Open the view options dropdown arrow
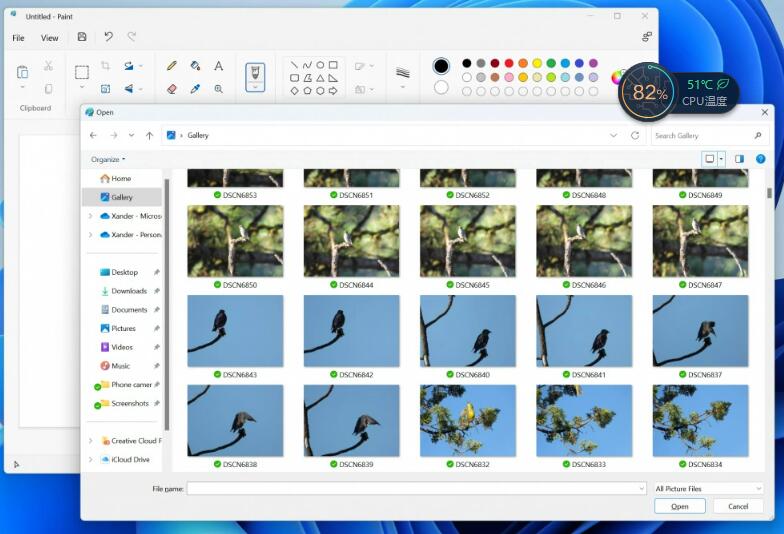 [x=721, y=159]
